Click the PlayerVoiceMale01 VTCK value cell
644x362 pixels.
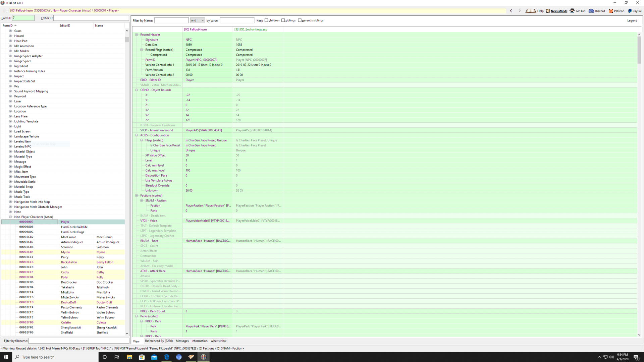tap(208, 221)
